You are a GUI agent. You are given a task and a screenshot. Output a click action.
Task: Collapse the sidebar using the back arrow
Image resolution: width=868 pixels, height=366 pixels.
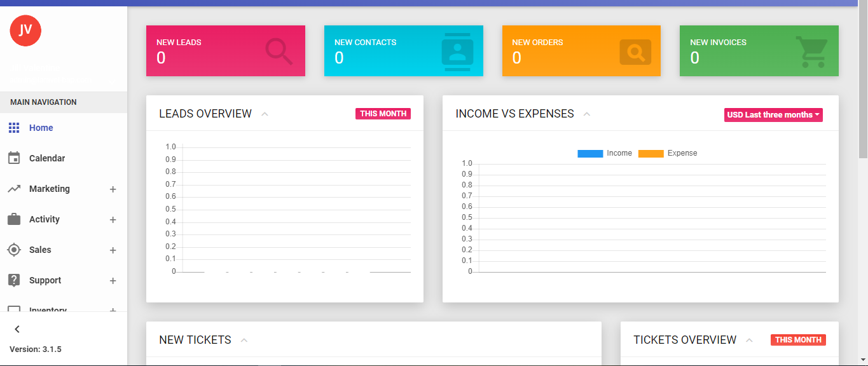pos(17,329)
